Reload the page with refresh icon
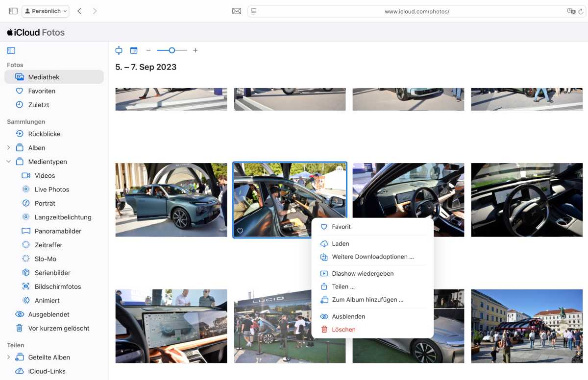Viewport: 588px width, 380px height. click(581, 11)
